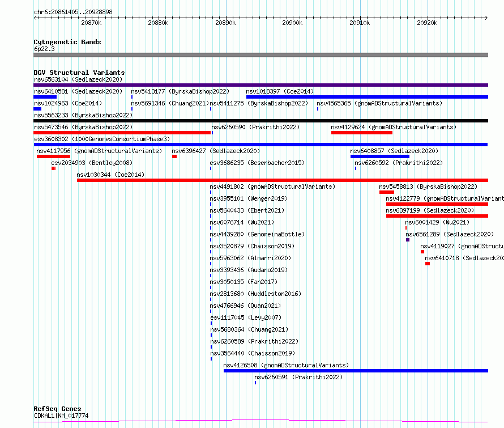
Task: Click nsv1024963 (Coe2014) variant label
Action: 68,103
